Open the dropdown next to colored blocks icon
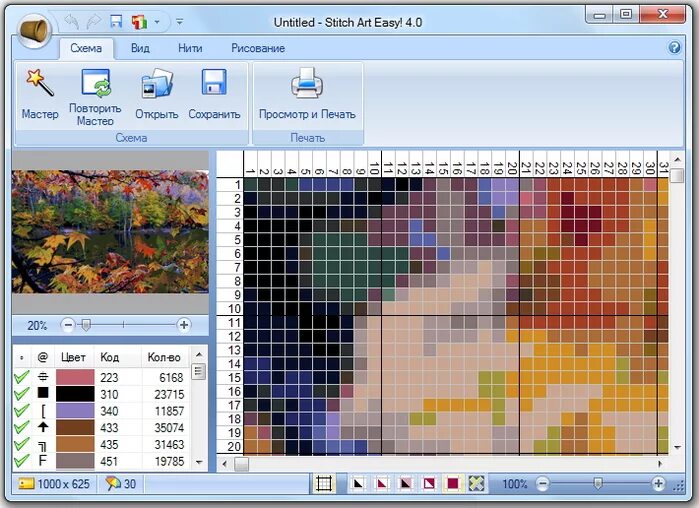The width and height of the screenshot is (699, 508). 157,21
